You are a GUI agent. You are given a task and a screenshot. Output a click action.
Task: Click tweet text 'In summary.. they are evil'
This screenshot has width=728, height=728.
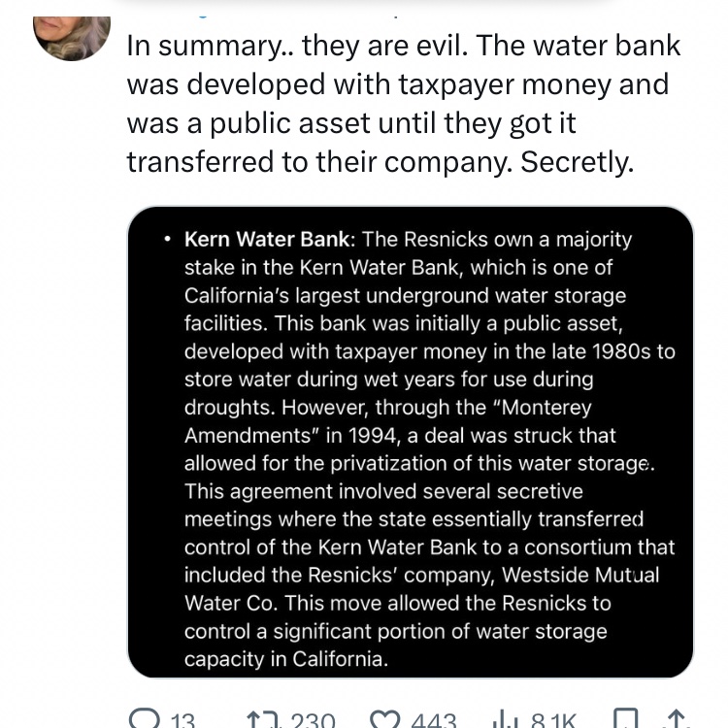[298, 46]
